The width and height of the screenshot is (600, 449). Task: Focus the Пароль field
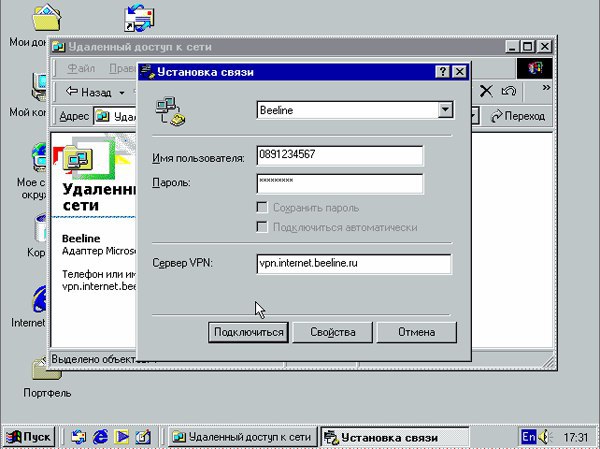340,183
